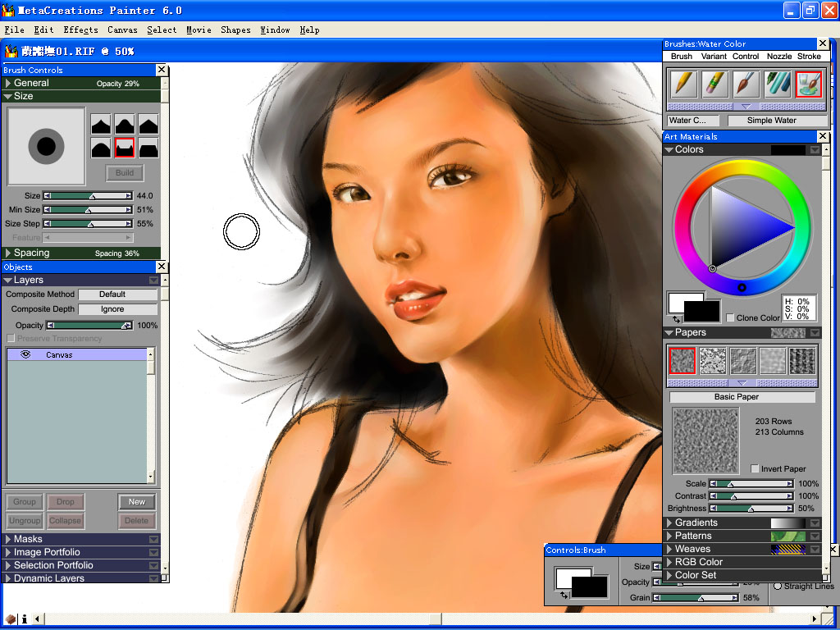Viewport: 840px width, 630px height.
Task: Open the Composite Method Default dropdown
Action: [x=118, y=294]
